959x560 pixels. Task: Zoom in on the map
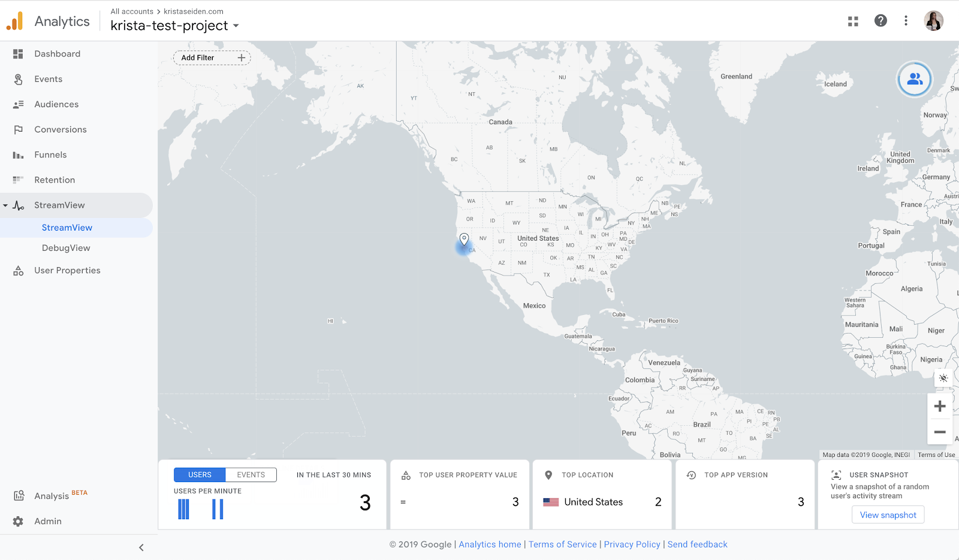click(x=940, y=406)
